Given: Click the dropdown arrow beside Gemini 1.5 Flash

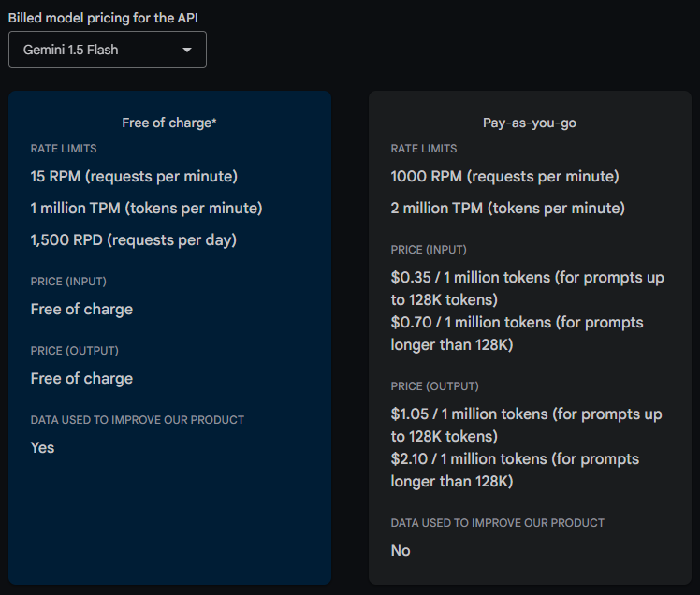Looking at the screenshot, I should coord(187,50).
